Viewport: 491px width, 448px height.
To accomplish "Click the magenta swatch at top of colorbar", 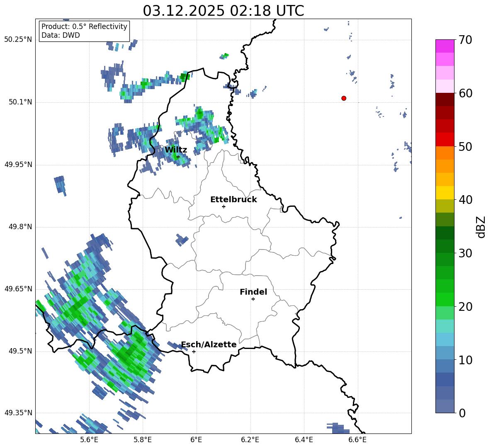I will 445,46.
